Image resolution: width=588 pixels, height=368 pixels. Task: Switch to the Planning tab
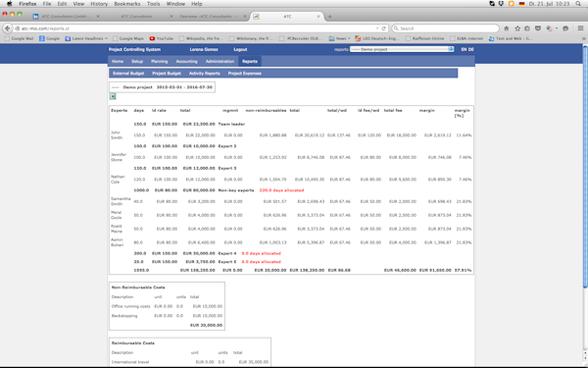160,61
